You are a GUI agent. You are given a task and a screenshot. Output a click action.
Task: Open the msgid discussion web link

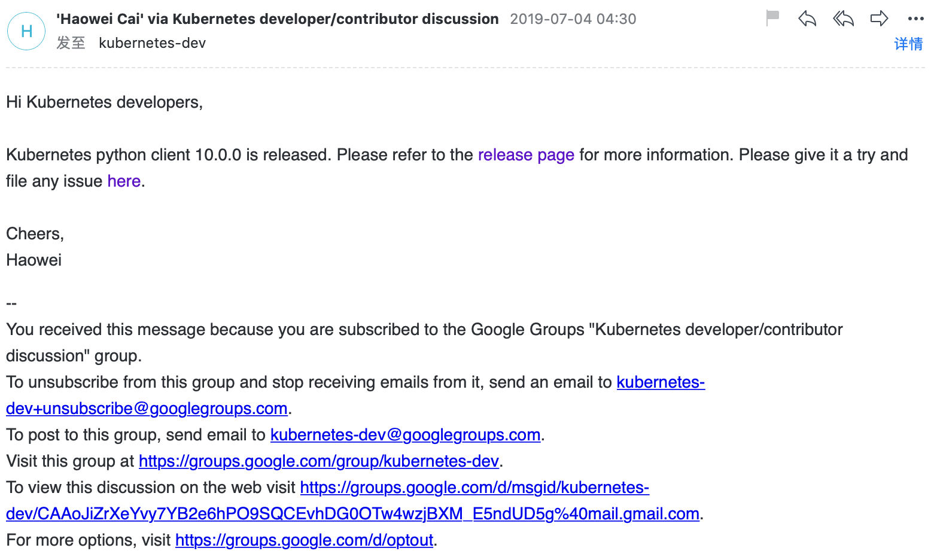pyautogui.click(x=352, y=514)
